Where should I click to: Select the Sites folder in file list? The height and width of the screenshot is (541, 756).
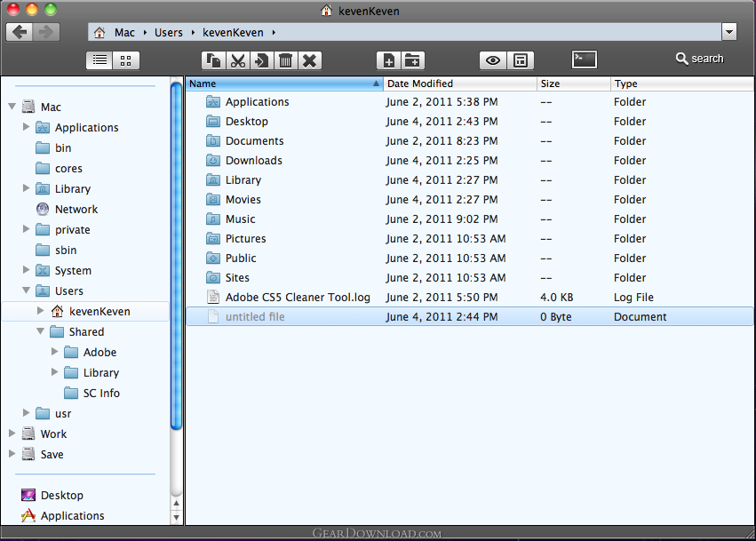(x=470, y=278)
